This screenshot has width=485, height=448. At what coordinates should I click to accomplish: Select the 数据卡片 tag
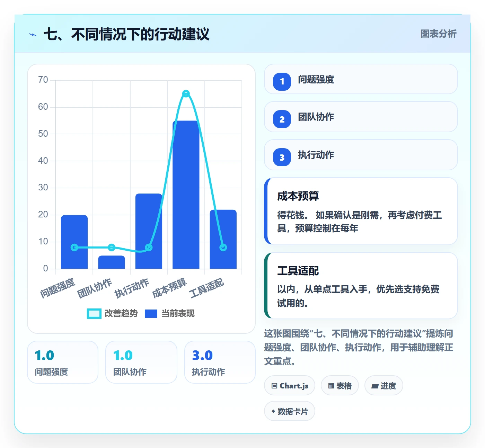(x=290, y=411)
